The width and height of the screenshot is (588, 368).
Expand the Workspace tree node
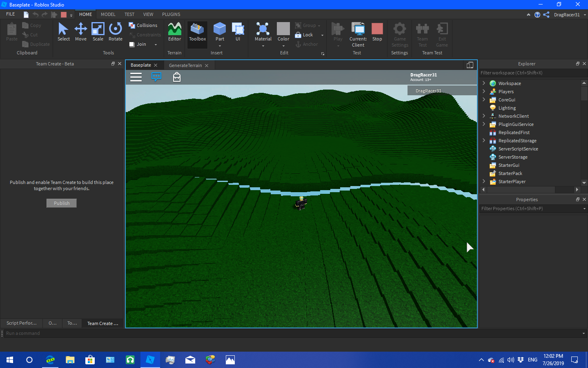tap(484, 83)
